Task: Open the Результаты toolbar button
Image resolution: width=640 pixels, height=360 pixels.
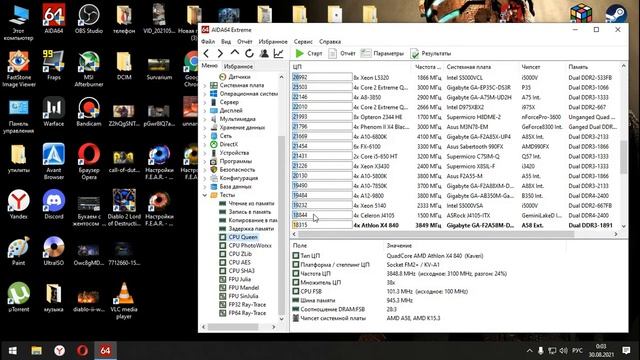Action: tap(431, 53)
